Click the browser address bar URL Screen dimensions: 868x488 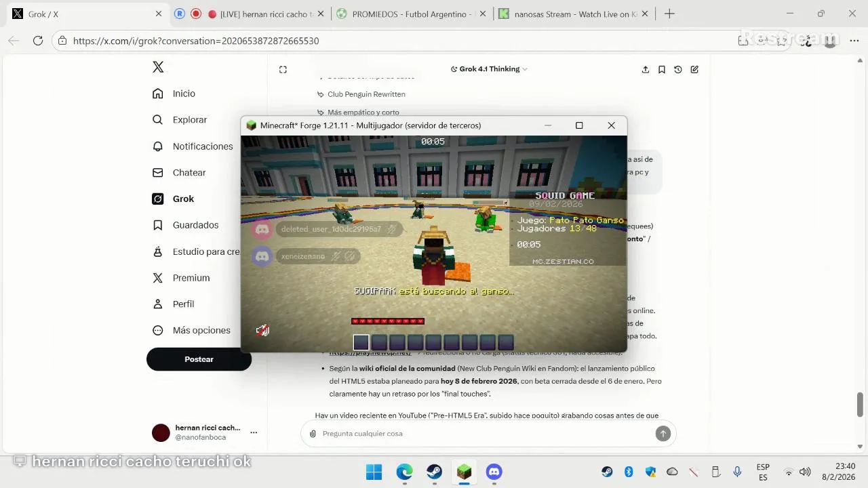coord(196,41)
